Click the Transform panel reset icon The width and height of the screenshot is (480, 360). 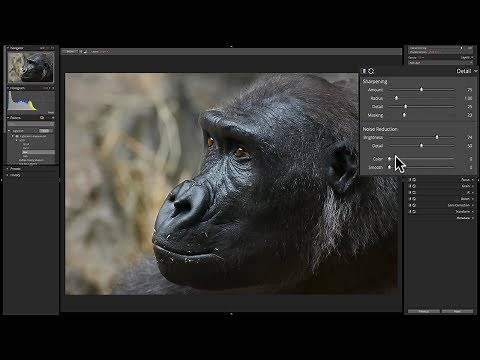tap(414, 212)
